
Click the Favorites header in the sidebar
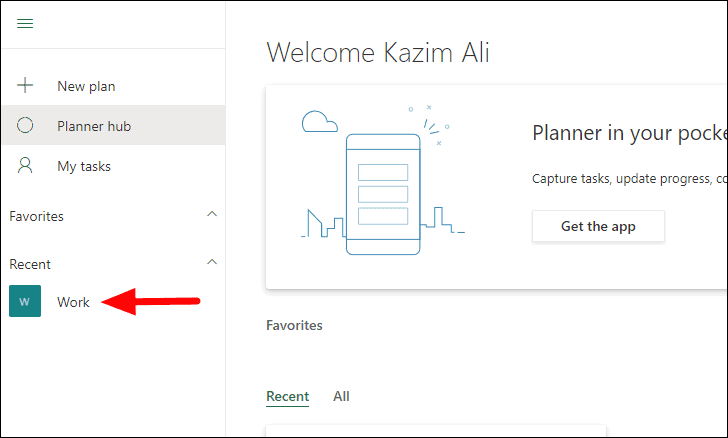(36, 216)
